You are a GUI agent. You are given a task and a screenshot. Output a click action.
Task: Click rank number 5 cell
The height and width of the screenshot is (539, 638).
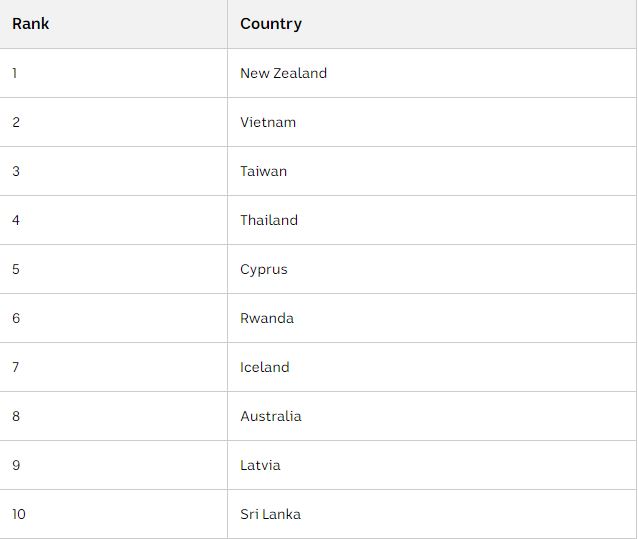tap(114, 269)
